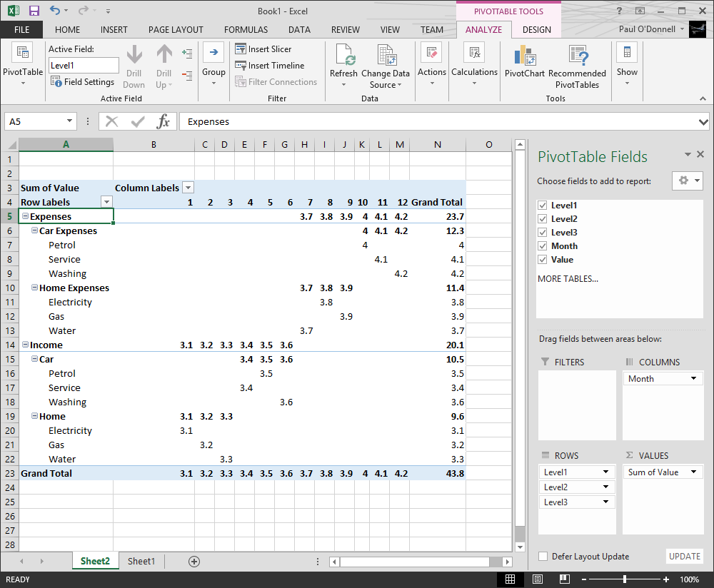The width and height of the screenshot is (714, 588).
Task: Close the PivotTable Fields pane
Action: point(700,155)
